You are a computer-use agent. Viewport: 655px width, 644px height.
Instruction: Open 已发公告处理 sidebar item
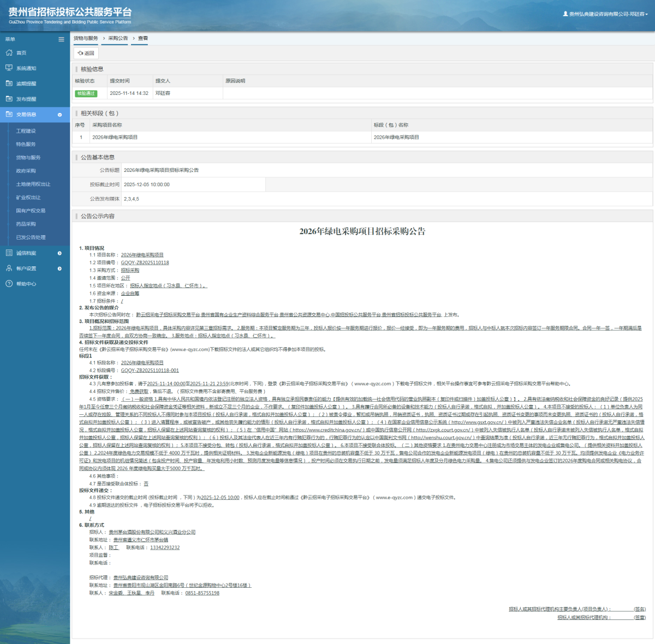tap(31, 237)
